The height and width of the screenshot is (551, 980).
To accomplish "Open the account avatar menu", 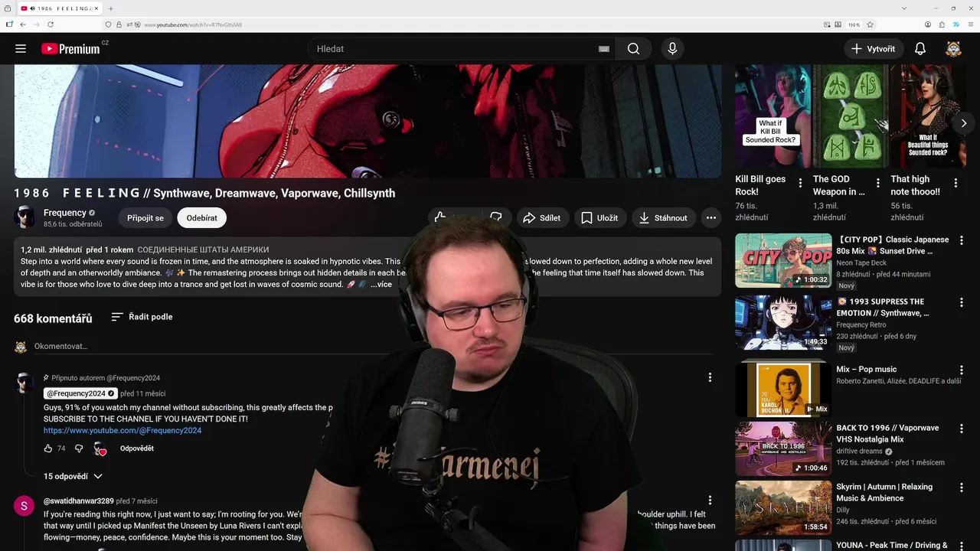I will [x=953, y=48].
